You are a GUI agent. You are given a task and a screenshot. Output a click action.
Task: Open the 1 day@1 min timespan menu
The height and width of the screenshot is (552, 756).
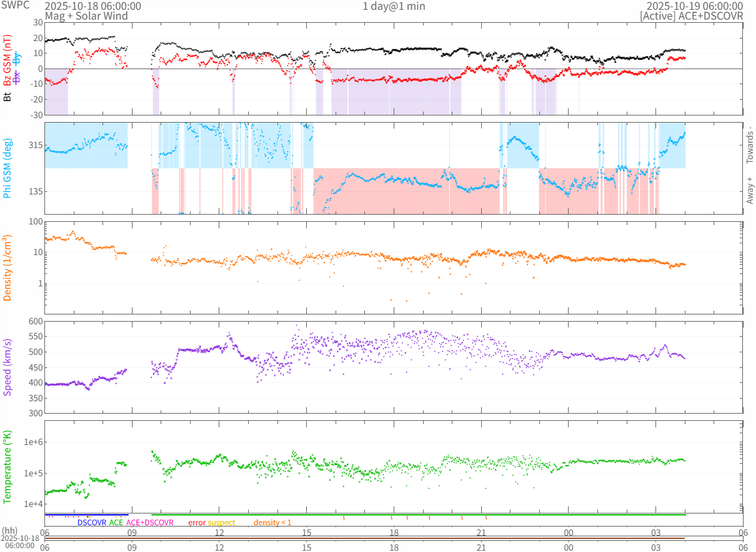[x=394, y=6]
